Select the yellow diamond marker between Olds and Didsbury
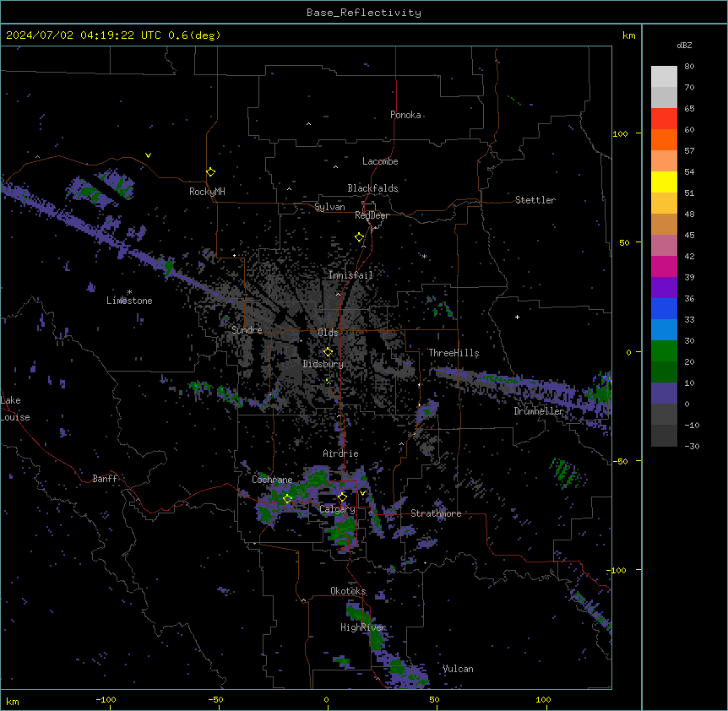Image resolution: width=728 pixels, height=711 pixels. tap(328, 352)
